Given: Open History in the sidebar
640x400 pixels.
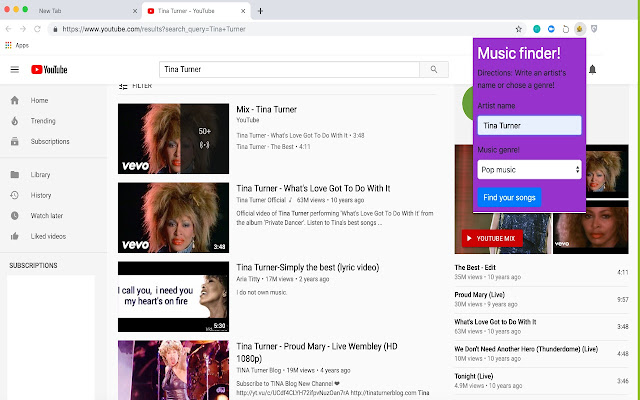Looking at the screenshot, I should click(x=41, y=195).
